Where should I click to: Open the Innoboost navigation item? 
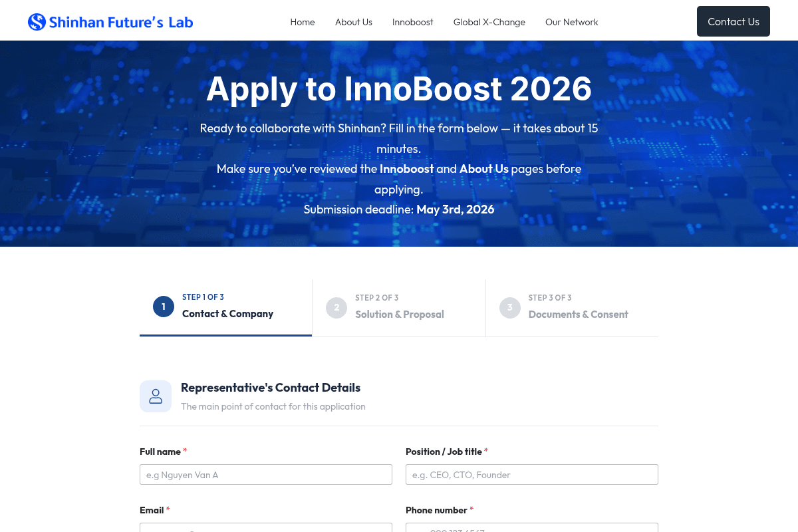412,22
